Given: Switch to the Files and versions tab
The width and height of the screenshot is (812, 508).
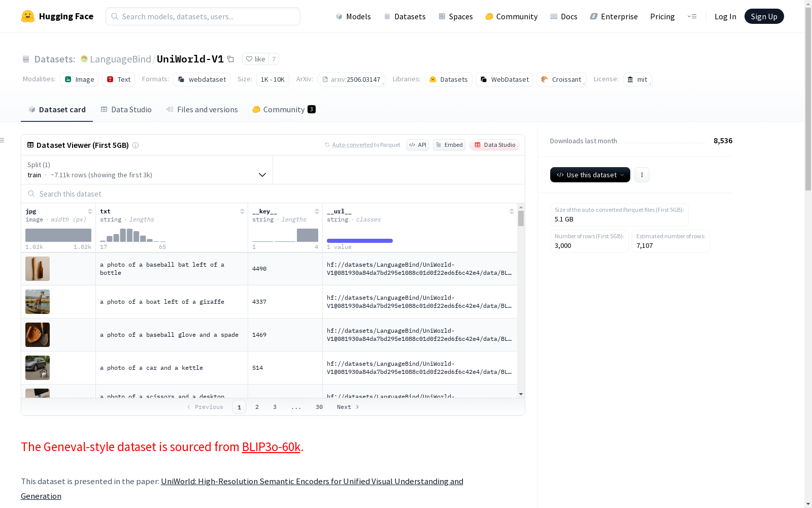Looking at the screenshot, I should [x=202, y=110].
